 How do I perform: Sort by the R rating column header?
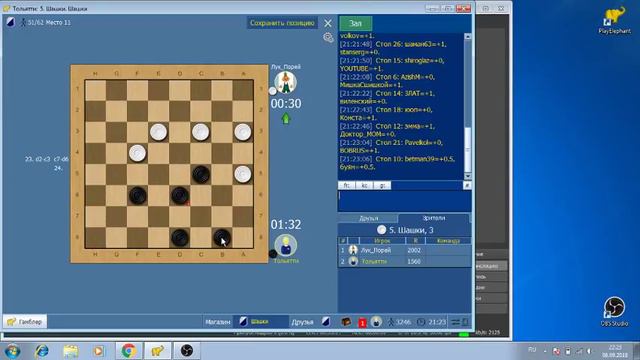[416, 241]
